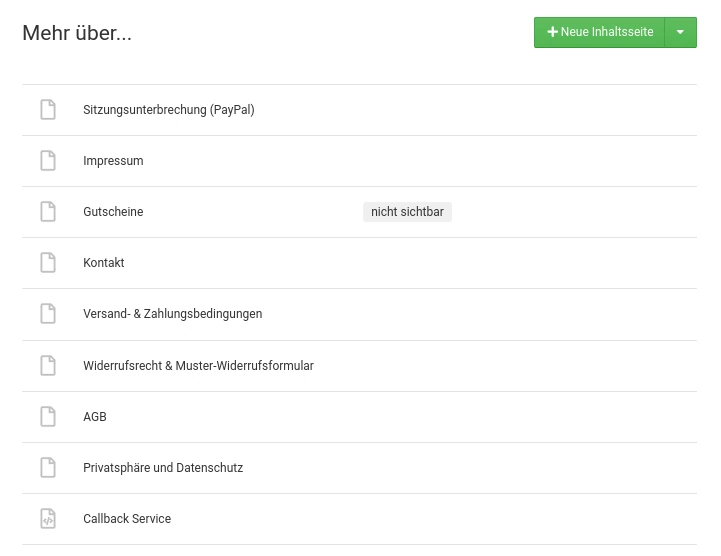The height and width of the screenshot is (556, 721).
Task: Open Versand- & Zahlungsbedingungen page
Action: [172, 314]
